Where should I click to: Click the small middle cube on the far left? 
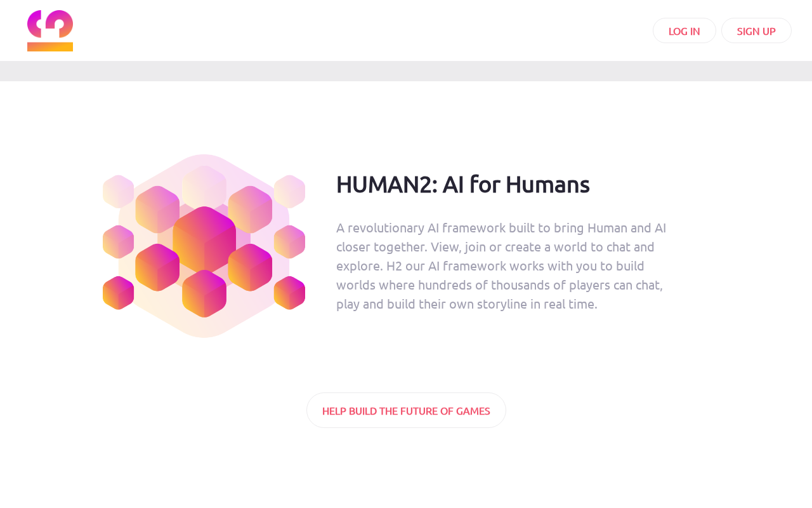click(118, 242)
